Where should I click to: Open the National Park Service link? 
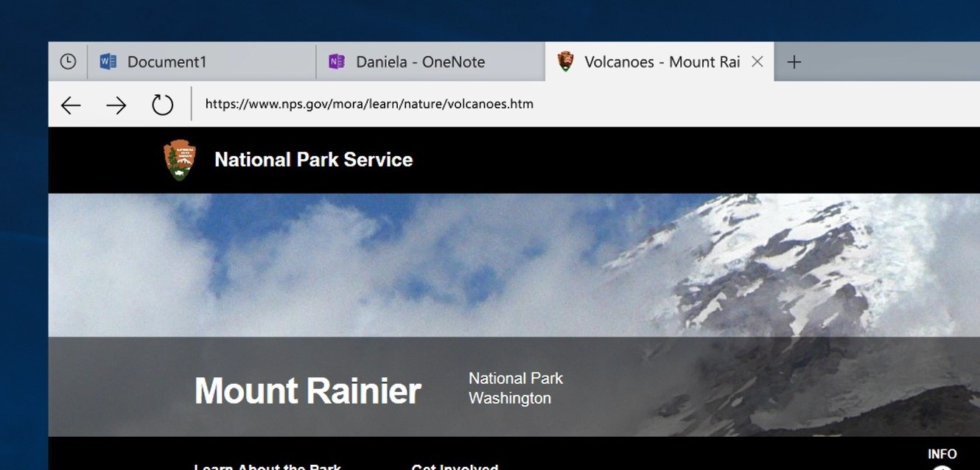[x=313, y=160]
